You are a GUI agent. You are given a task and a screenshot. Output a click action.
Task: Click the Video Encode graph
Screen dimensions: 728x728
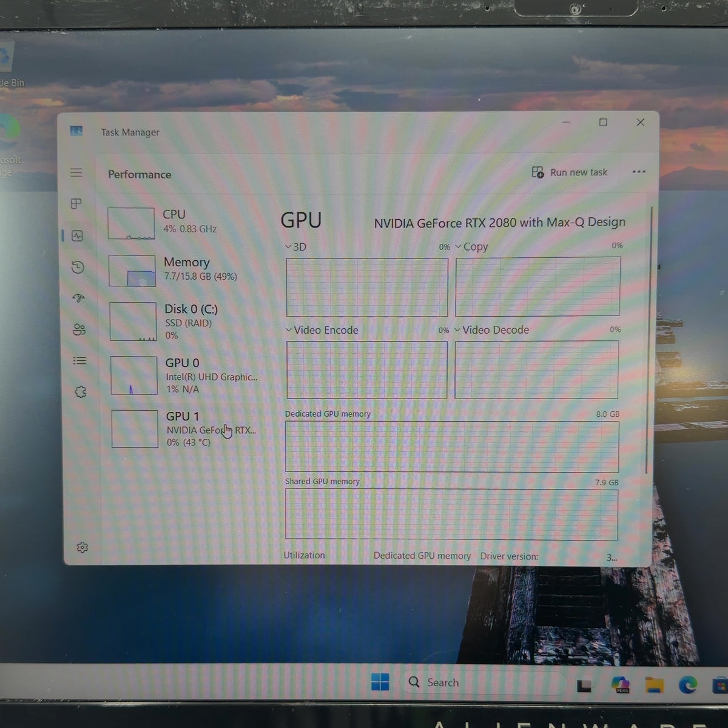(x=366, y=369)
